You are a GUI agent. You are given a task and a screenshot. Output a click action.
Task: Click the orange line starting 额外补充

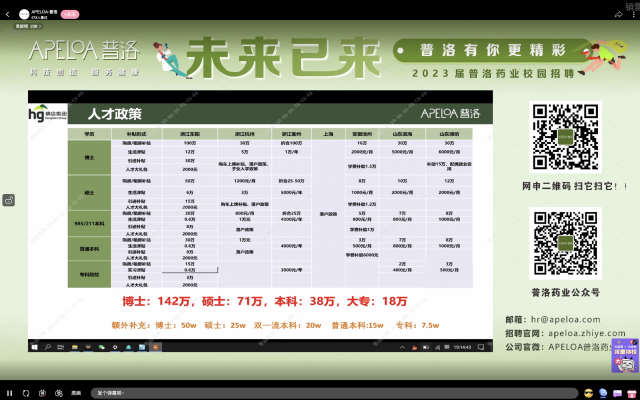click(275, 325)
